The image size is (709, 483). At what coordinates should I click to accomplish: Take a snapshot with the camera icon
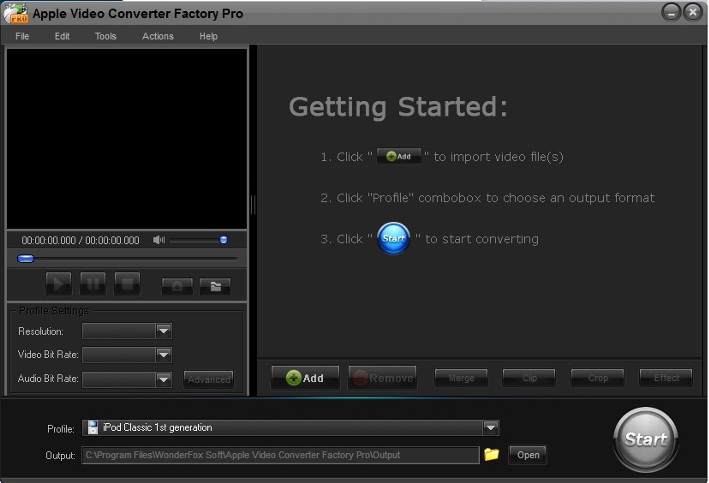tap(177, 286)
